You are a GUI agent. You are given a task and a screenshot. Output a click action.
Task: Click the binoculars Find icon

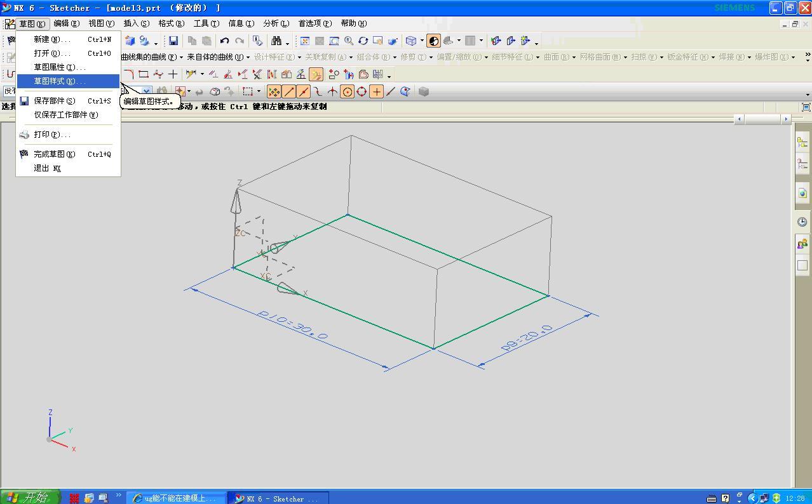point(276,41)
